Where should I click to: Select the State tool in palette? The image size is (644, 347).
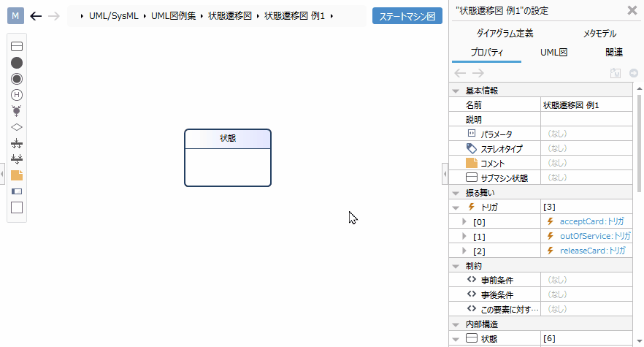17,47
